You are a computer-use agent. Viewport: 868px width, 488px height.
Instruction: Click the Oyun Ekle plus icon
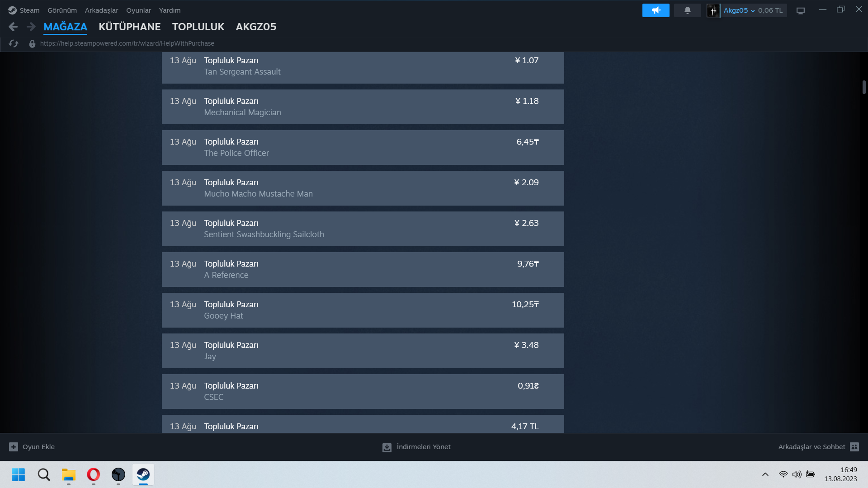point(14,447)
